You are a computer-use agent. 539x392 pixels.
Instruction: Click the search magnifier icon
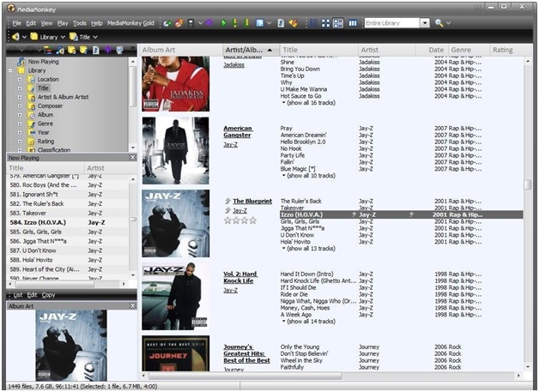pos(439,23)
